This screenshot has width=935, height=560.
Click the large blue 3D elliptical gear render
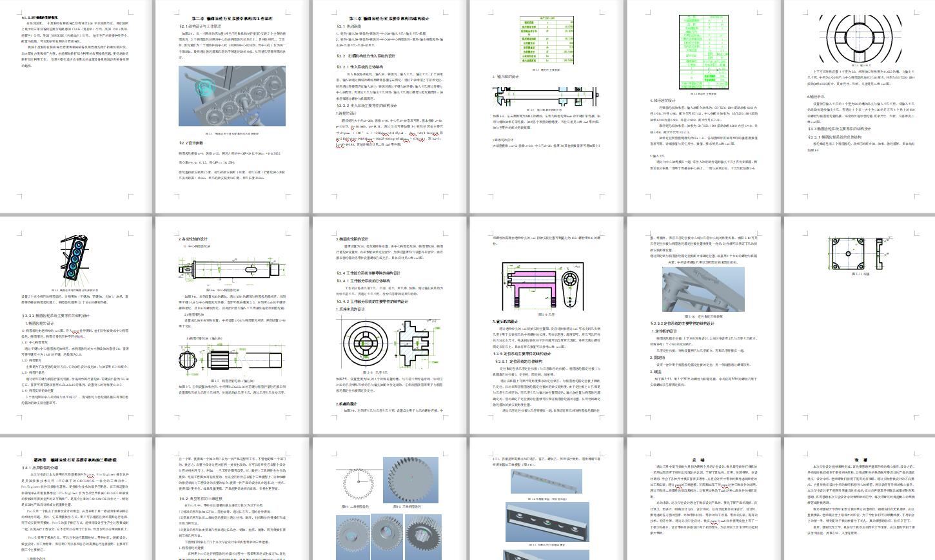pyautogui.click(x=411, y=480)
